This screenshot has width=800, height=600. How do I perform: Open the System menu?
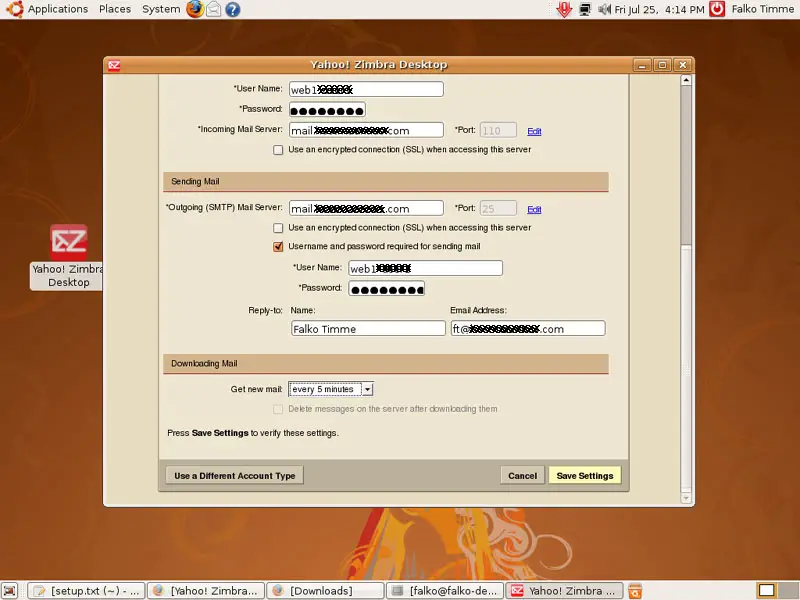click(x=161, y=9)
